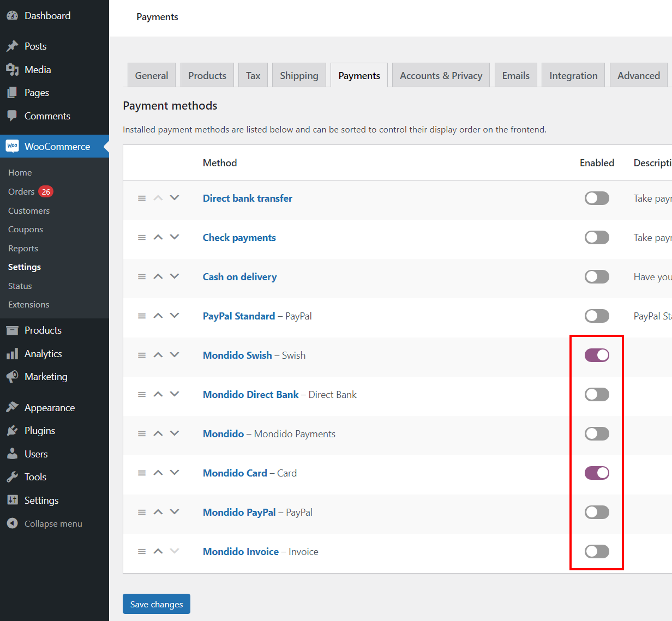Click the Posts pin icon
672x621 pixels.
12,46
